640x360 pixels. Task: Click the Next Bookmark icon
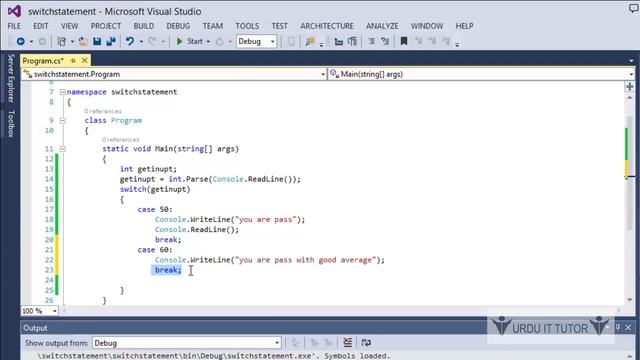click(432, 41)
